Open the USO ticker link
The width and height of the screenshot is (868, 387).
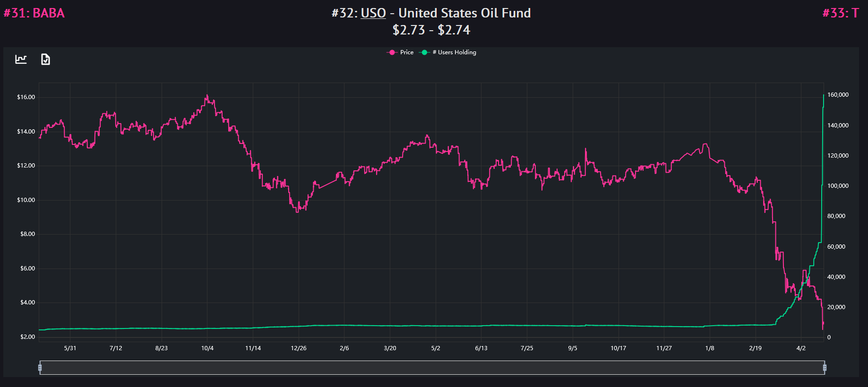pos(373,13)
